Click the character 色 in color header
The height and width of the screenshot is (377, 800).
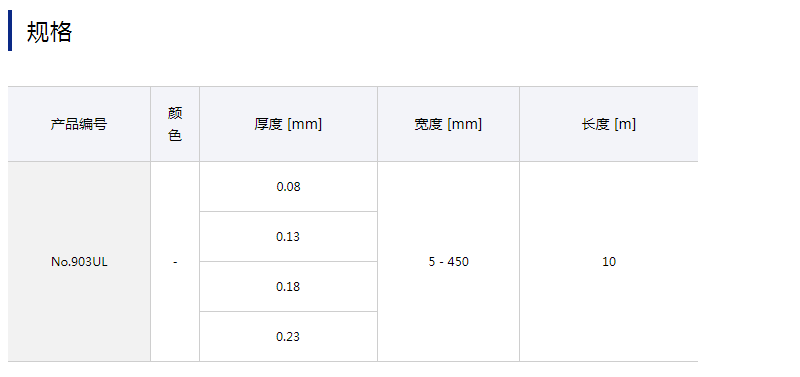pos(175,136)
